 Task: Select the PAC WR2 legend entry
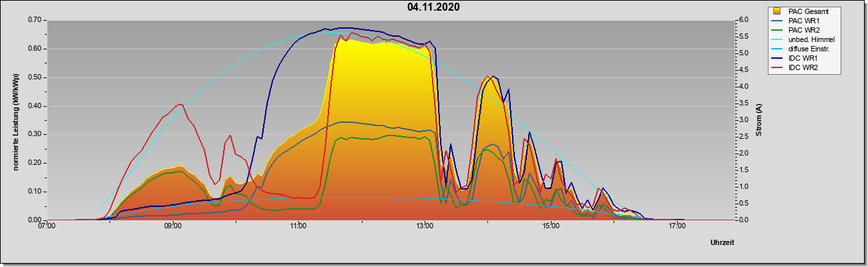(x=804, y=30)
